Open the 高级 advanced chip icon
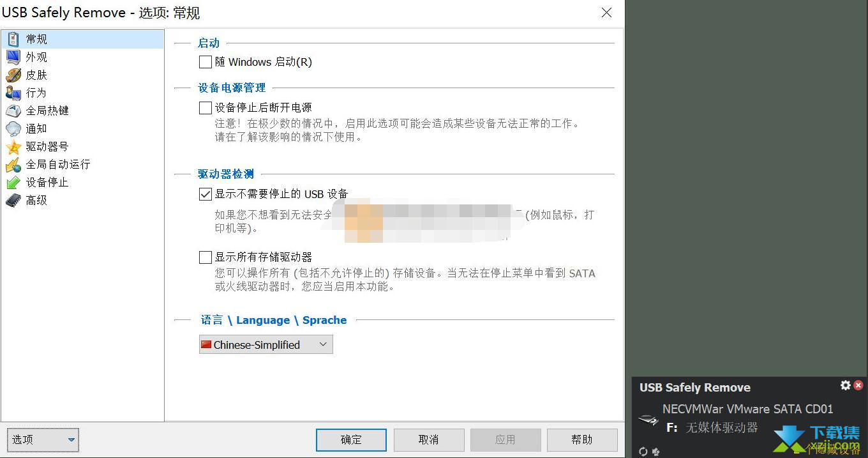 click(x=13, y=200)
